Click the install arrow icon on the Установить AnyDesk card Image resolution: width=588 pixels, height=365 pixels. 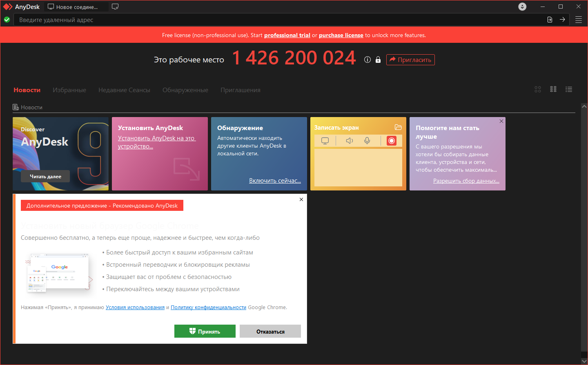(x=187, y=169)
